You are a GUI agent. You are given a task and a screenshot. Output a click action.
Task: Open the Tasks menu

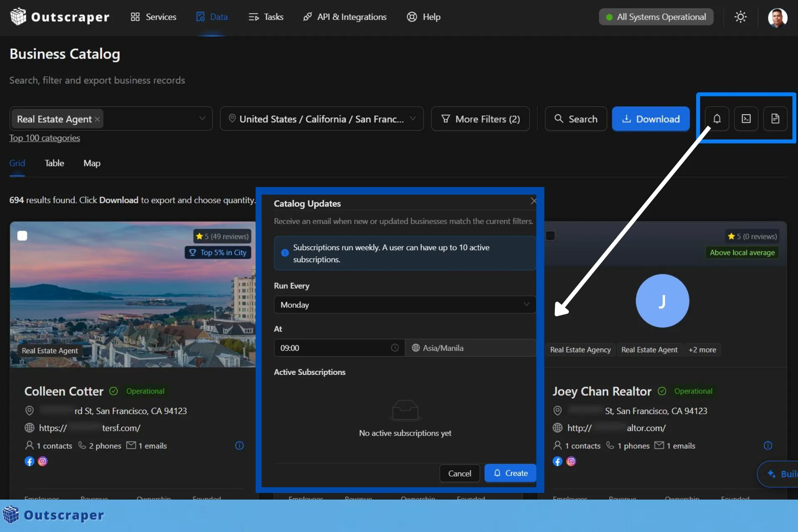pos(266,17)
